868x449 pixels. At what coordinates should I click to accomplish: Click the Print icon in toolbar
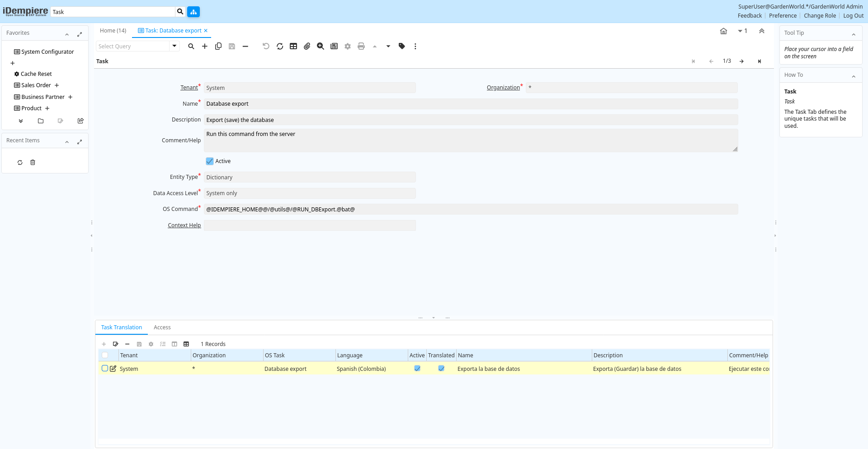pyautogui.click(x=361, y=46)
